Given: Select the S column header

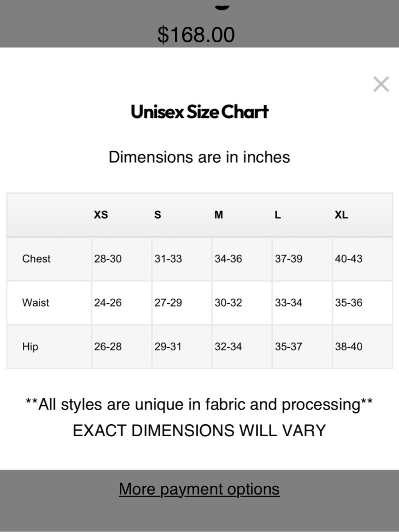Looking at the screenshot, I should (x=158, y=215).
